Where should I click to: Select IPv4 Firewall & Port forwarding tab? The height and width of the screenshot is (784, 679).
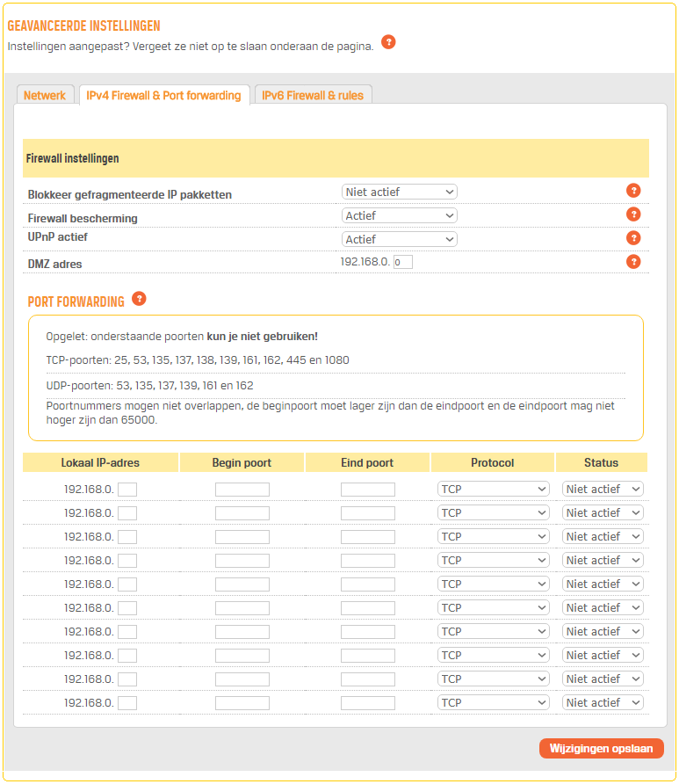click(x=163, y=96)
